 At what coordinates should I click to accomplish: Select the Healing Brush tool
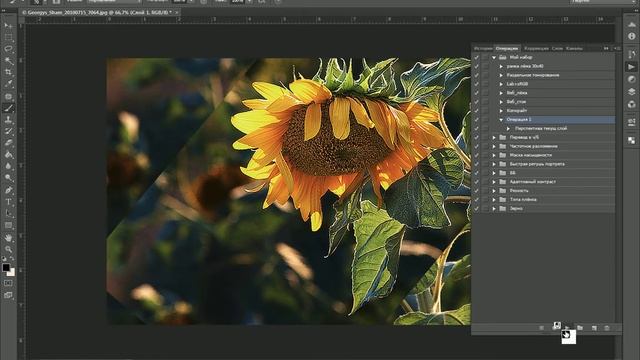click(8, 96)
